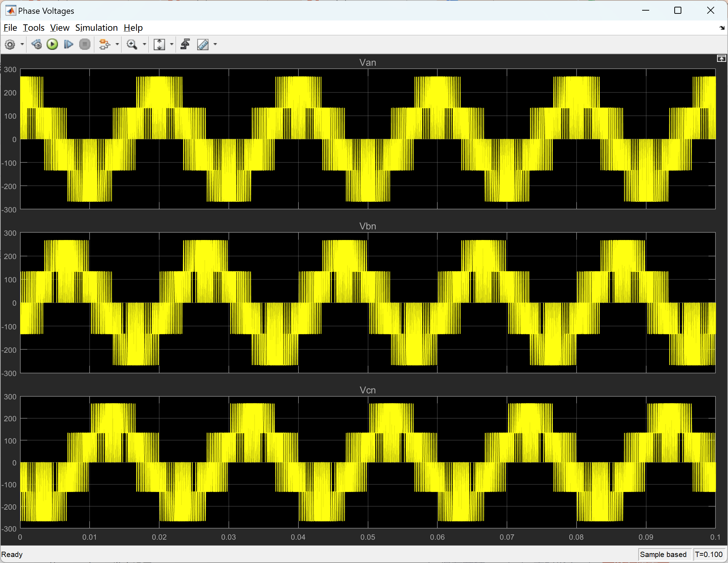
Task: Expand the zoom tool dropdown arrow
Action: (144, 45)
